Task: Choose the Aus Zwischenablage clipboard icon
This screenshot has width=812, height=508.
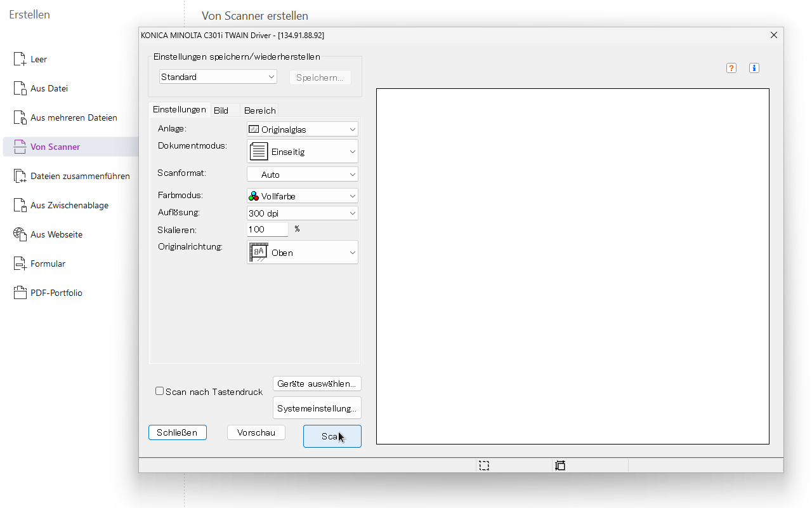Action: [x=20, y=205]
